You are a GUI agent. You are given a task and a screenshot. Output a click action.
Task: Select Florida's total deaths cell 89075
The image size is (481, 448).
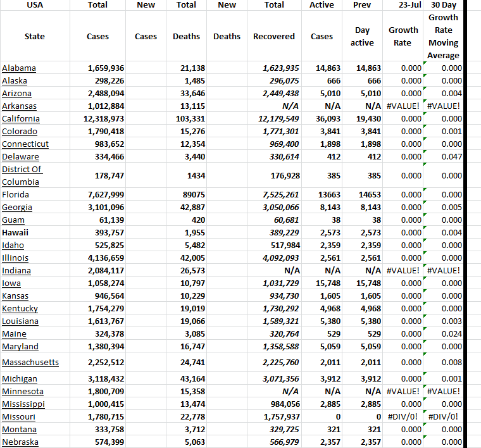coord(187,194)
